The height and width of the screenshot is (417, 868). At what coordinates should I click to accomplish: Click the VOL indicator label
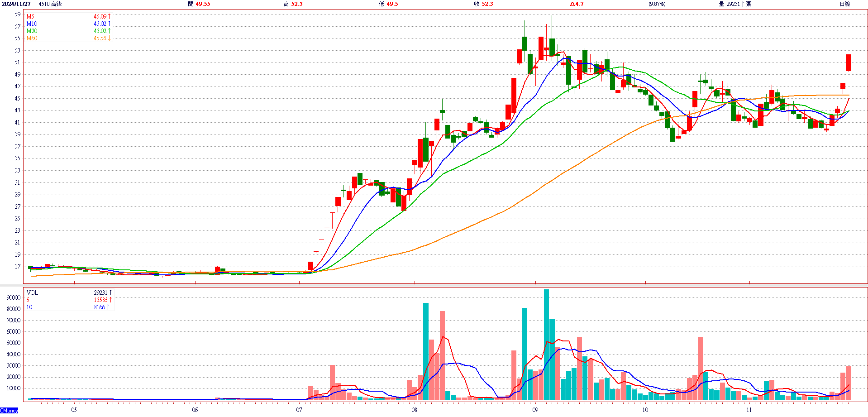pos(32,292)
